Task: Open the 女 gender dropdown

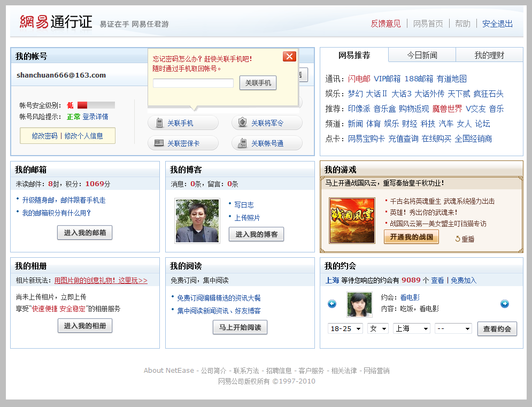Action: [x=377, y=328]
